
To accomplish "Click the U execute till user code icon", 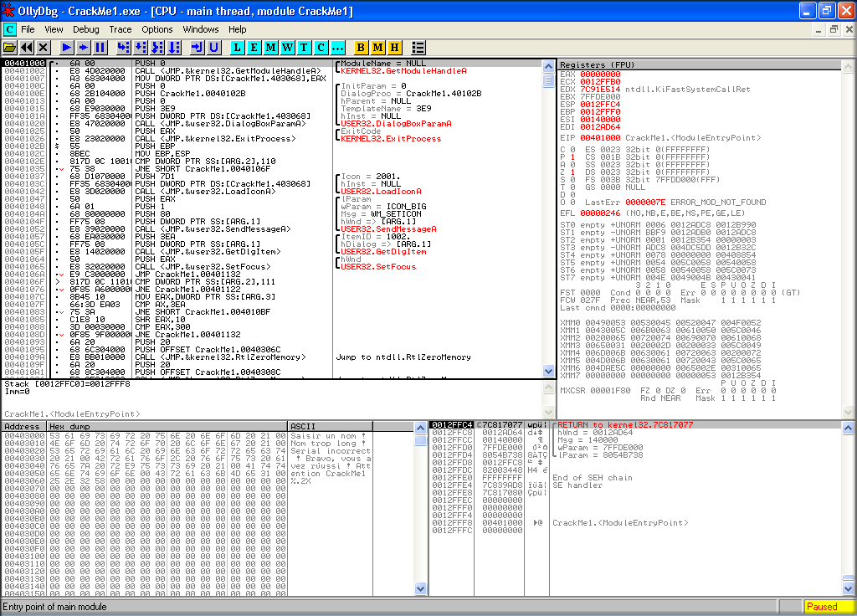I will pos(214,48).
